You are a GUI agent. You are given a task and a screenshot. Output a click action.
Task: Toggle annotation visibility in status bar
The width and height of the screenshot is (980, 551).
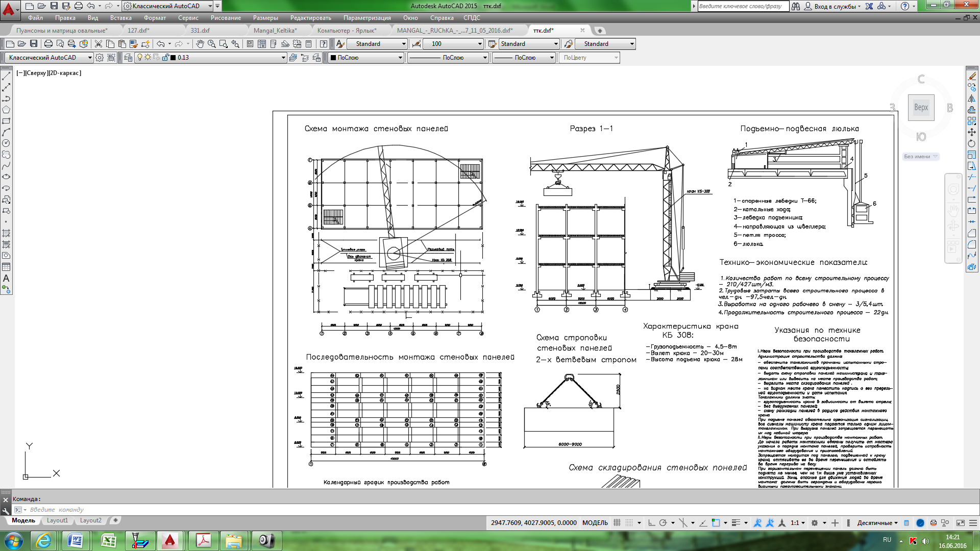click(757, 522)
